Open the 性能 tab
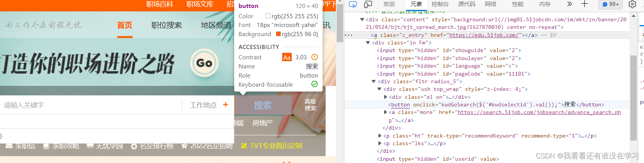This screenshot has height=163, width=644. click(518, 4)
